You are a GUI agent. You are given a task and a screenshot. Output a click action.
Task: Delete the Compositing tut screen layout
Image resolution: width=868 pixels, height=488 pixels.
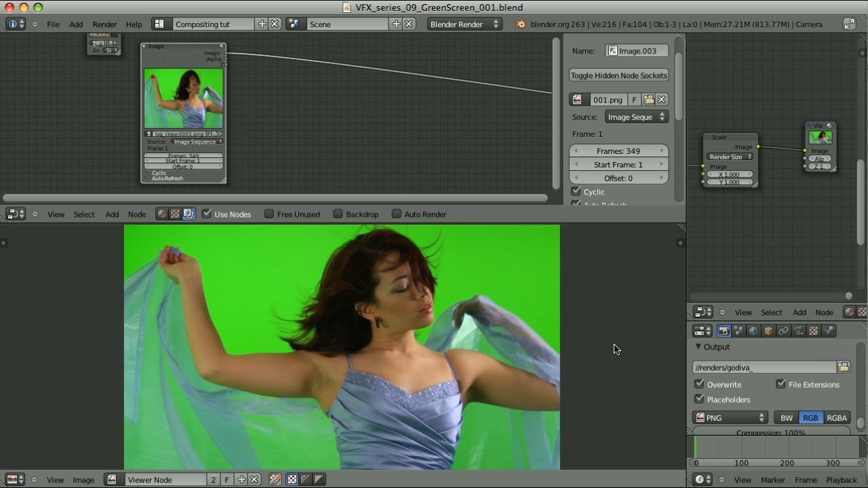[275, 24]
